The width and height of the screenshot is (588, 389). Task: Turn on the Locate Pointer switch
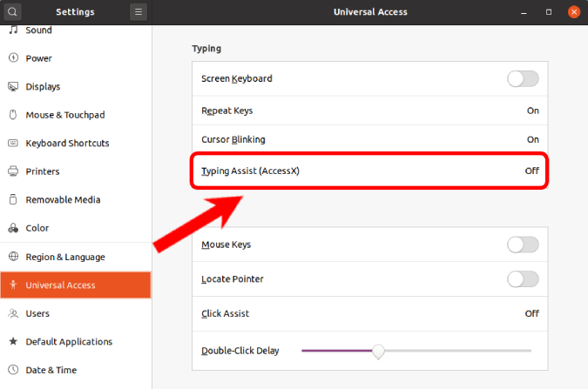[523, 279]
